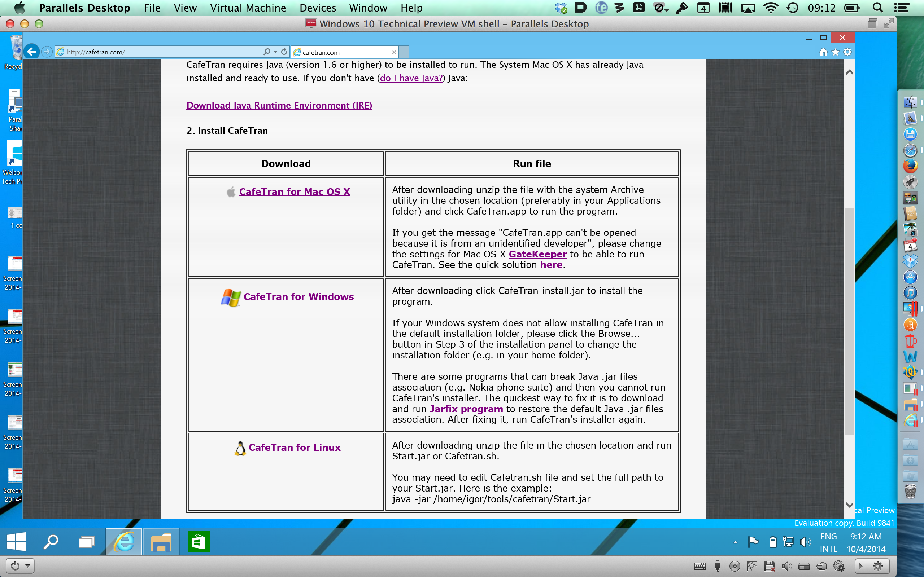
Task: Click CafeTran for Windows download link
Action: pos(298,296)
